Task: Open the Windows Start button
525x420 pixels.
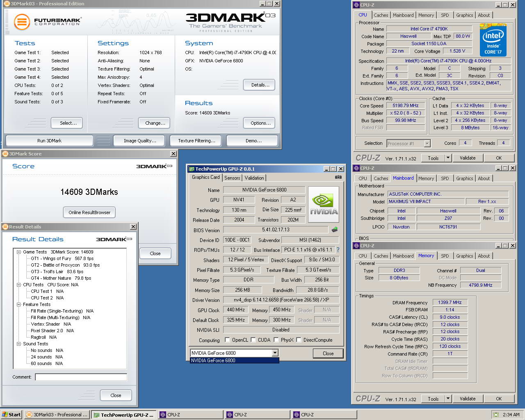Action: 11,415
